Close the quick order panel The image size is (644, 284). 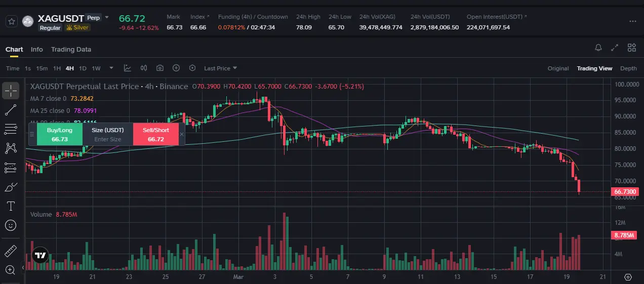182,134
